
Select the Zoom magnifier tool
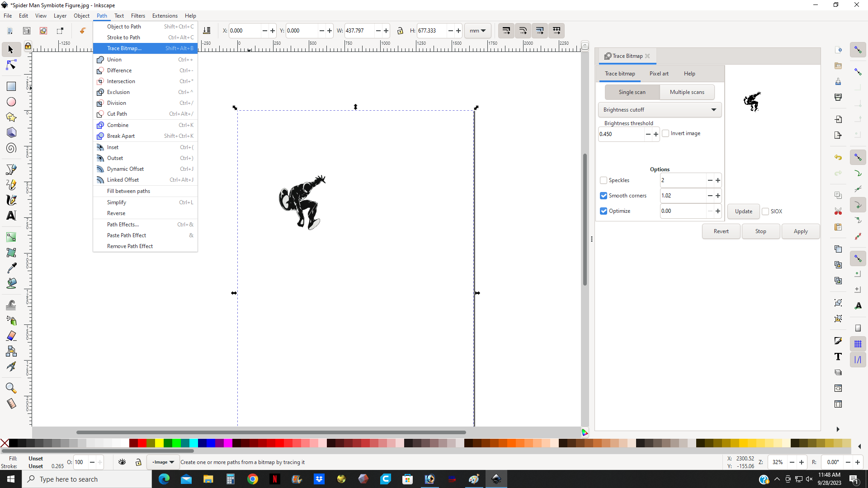[11, 388]
